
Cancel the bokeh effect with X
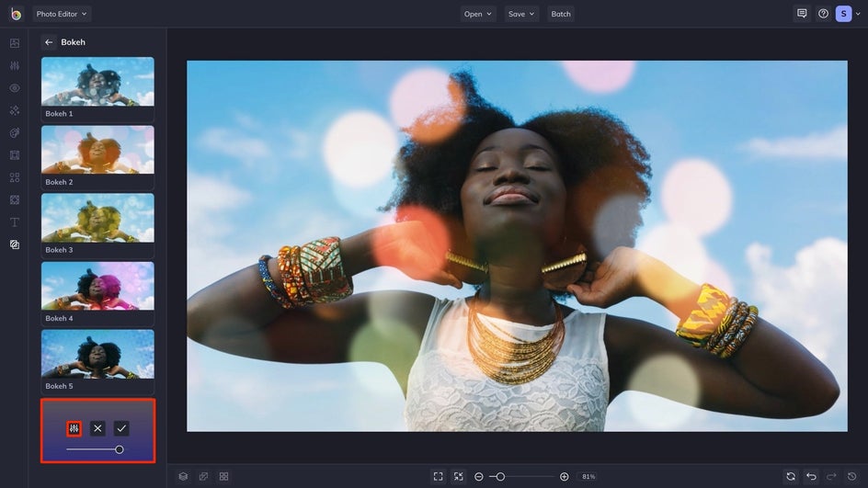point(97,428)
